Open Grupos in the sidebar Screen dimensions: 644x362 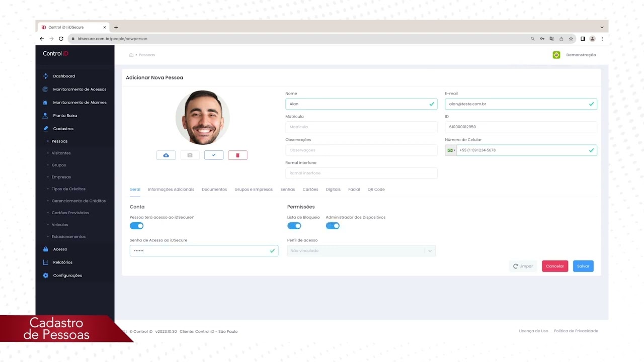tap(59, 165)
